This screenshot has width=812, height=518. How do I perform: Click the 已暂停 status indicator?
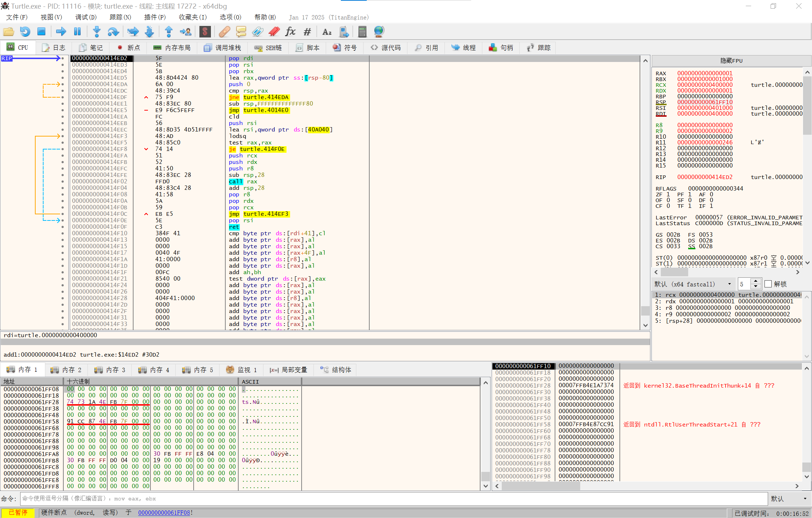(18, 513)
